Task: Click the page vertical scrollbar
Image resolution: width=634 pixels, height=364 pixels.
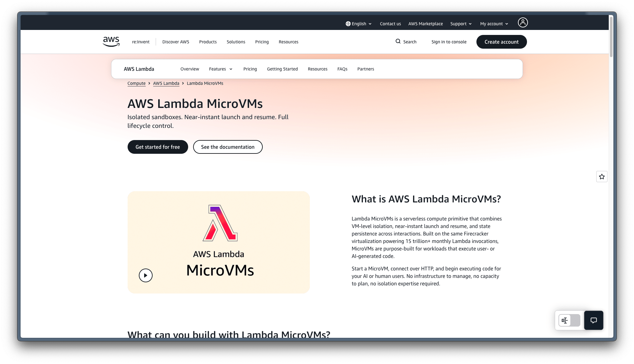Action: click(x=611, y=37)
